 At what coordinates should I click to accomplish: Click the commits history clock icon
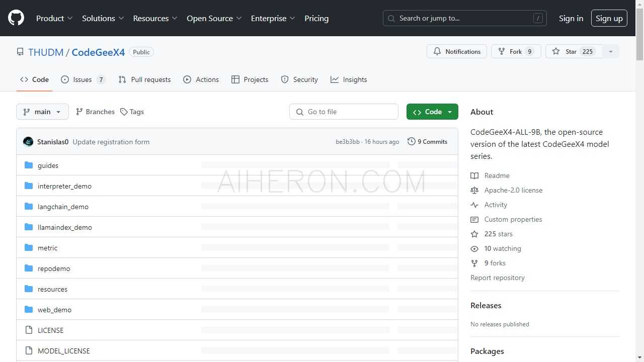[412, 142]
